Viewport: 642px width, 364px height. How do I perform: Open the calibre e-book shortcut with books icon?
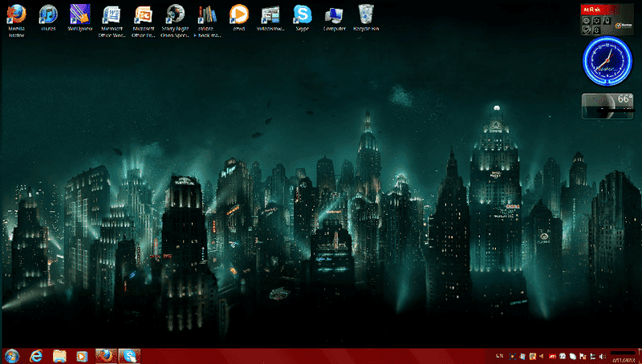(208, 21)
